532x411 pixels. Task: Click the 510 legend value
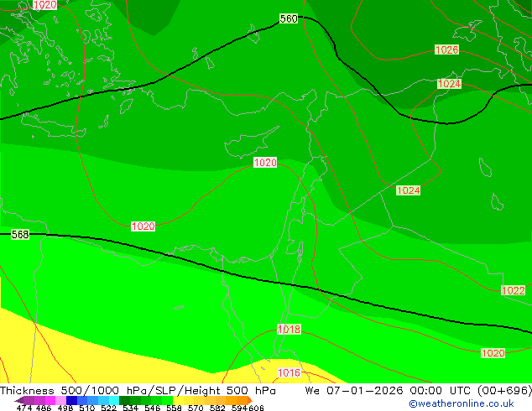(87, 408)
